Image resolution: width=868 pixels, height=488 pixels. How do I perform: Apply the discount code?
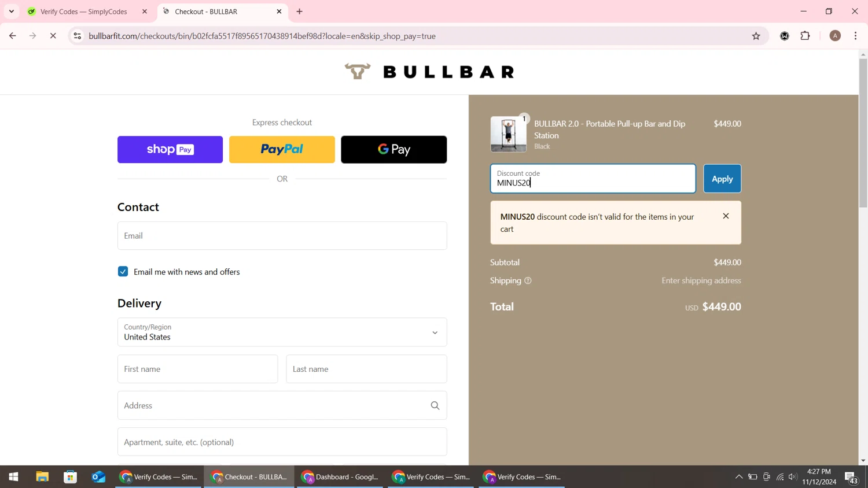click(x=722, y=179)
